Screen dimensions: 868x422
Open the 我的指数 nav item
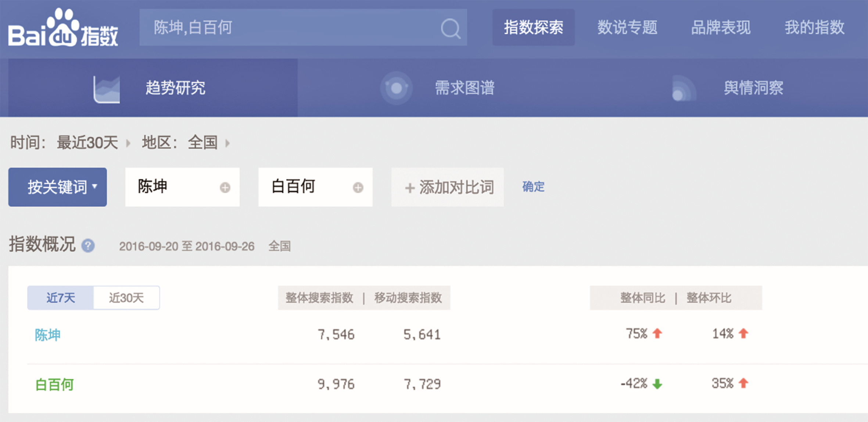814,28
